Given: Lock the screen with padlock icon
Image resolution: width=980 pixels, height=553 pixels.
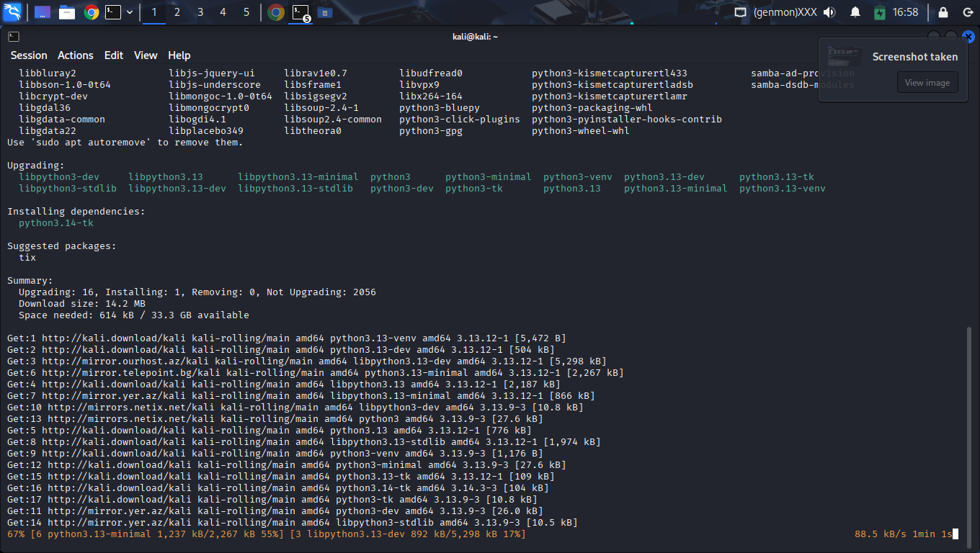Looking at the screenshot, I should 943,12.
